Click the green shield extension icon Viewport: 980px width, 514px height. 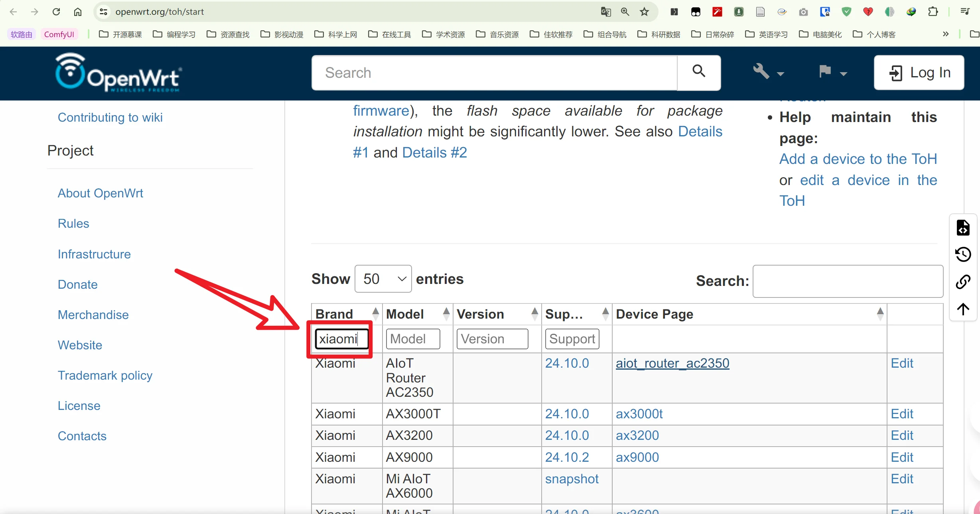[846, 12]
